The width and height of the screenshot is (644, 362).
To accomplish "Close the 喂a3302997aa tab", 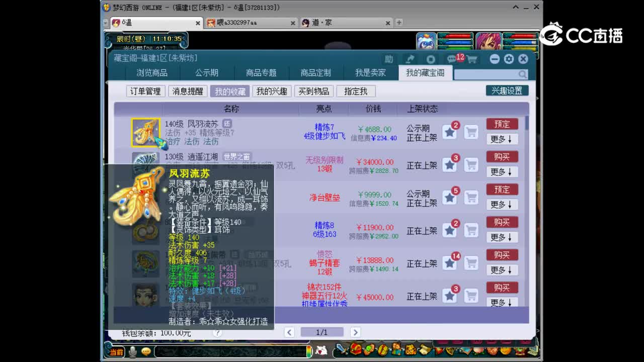I will point(293,23).
